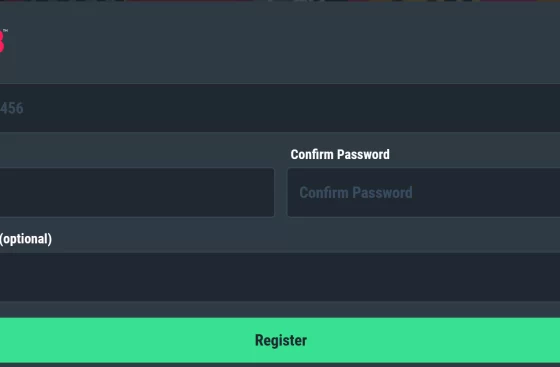Activate the wide optional text box
This screenshot has height=367, width=560.
pos(280,277)
